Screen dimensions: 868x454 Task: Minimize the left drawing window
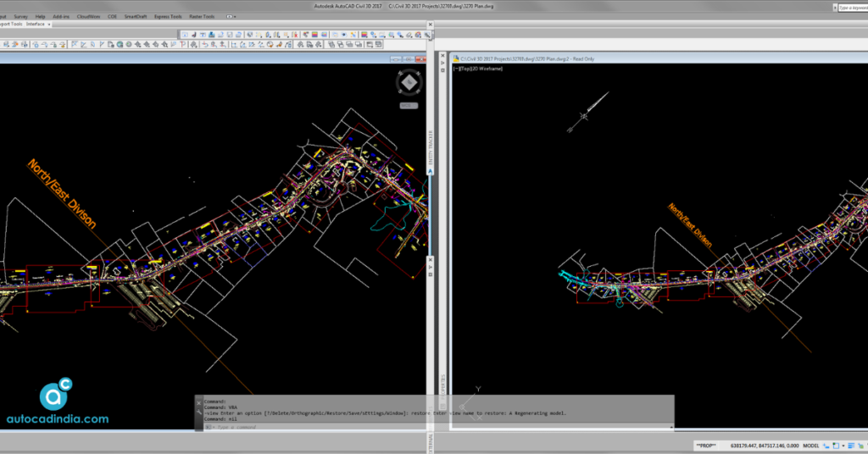click(395, 59)
